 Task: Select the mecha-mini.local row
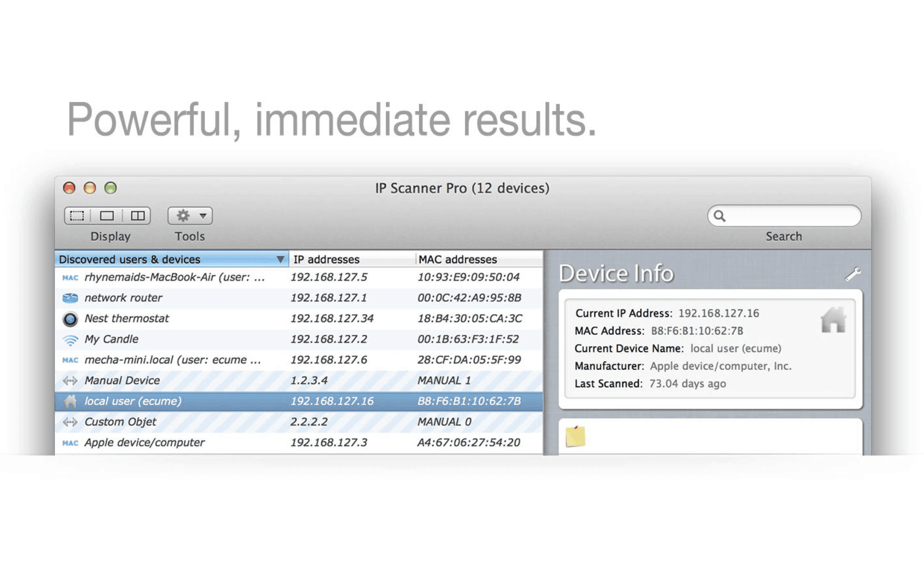click(x=299, y=360)
